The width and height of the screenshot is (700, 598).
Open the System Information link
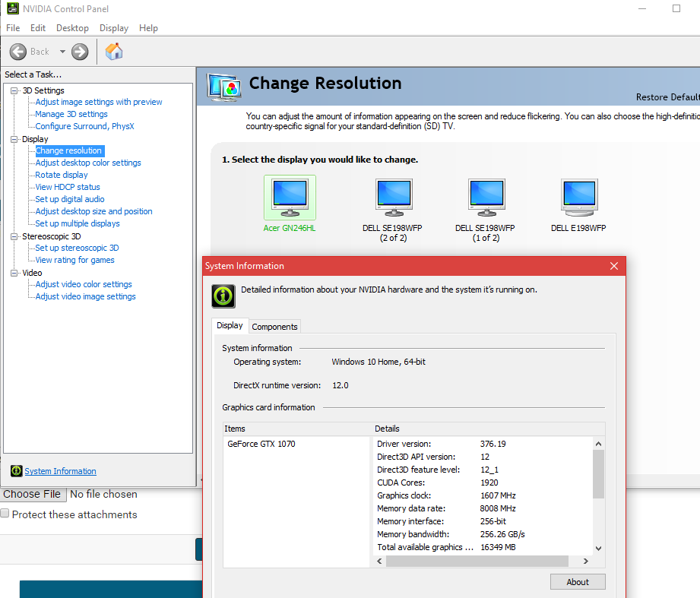click(60, 471)
